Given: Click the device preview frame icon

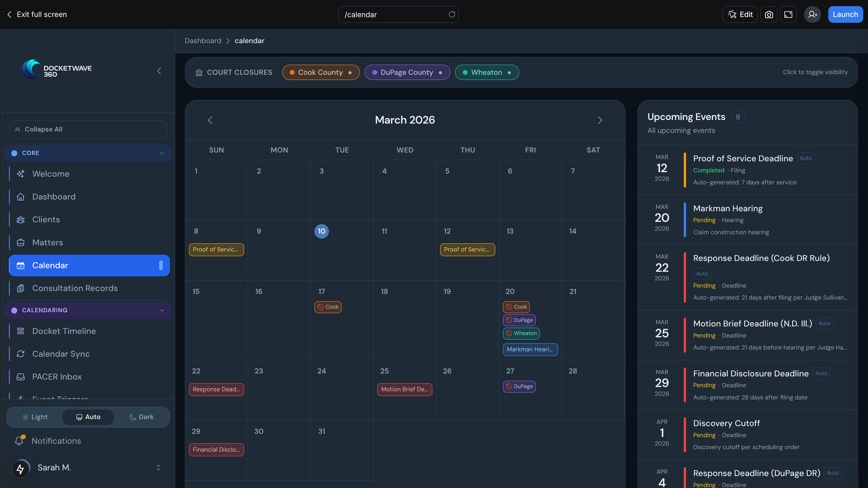Looking at the screenshot, I should [788, 14].
